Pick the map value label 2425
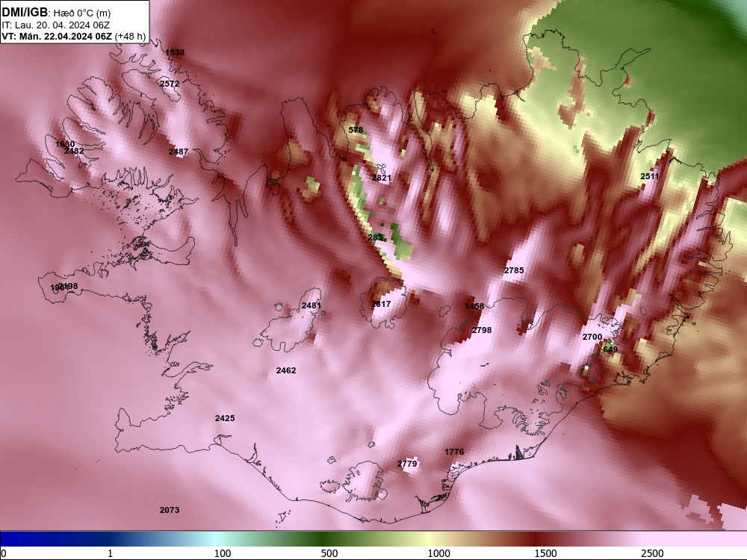747x560 pixels. [x=225, y=419]
